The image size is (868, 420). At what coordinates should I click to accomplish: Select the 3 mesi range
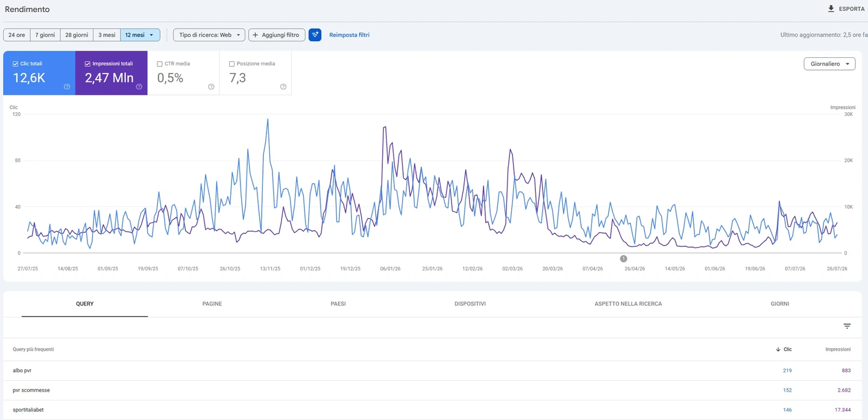(107, 35)
